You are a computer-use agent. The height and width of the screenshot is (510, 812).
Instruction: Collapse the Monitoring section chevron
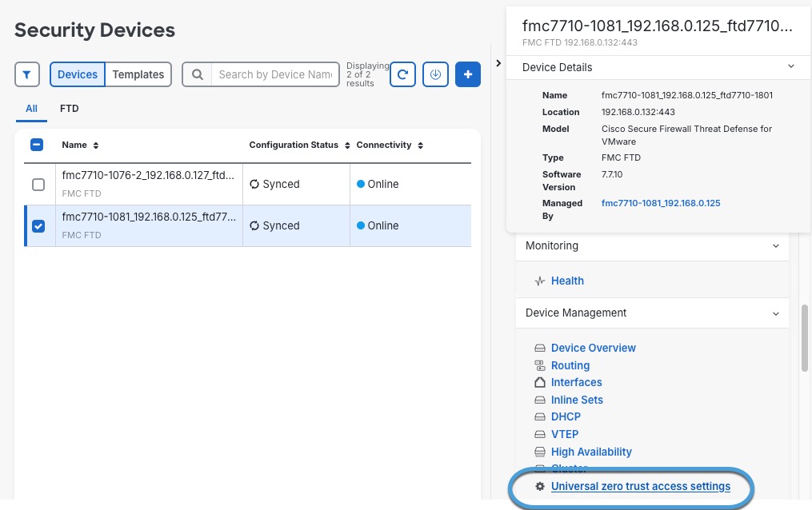click(775, 246)
